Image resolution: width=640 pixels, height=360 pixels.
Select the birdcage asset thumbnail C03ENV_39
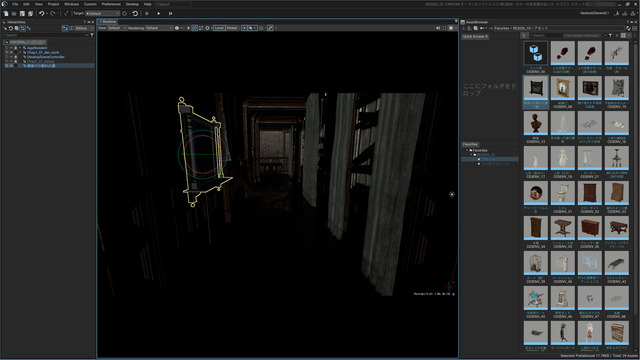point(536,263)
